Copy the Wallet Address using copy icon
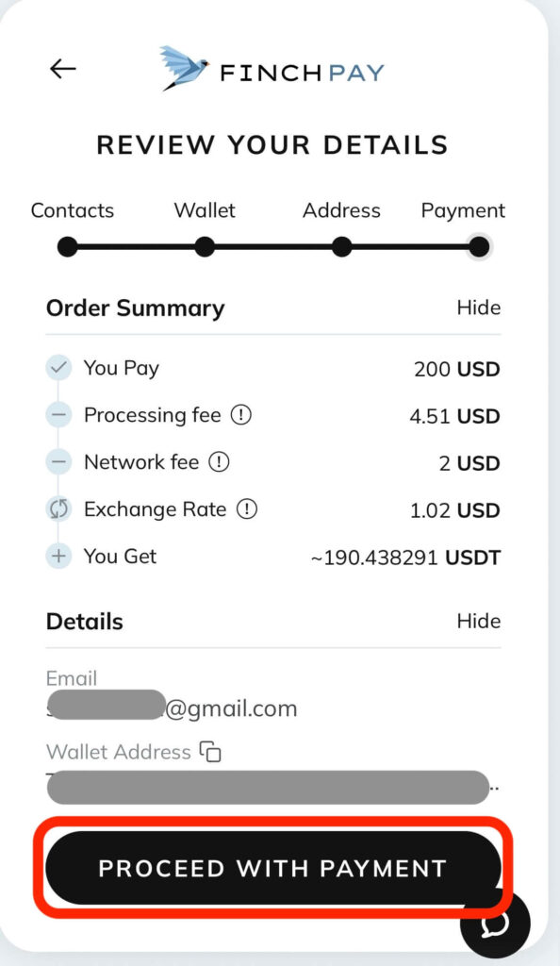The width and height of the screenshot is (560, 966). (212, 752)
